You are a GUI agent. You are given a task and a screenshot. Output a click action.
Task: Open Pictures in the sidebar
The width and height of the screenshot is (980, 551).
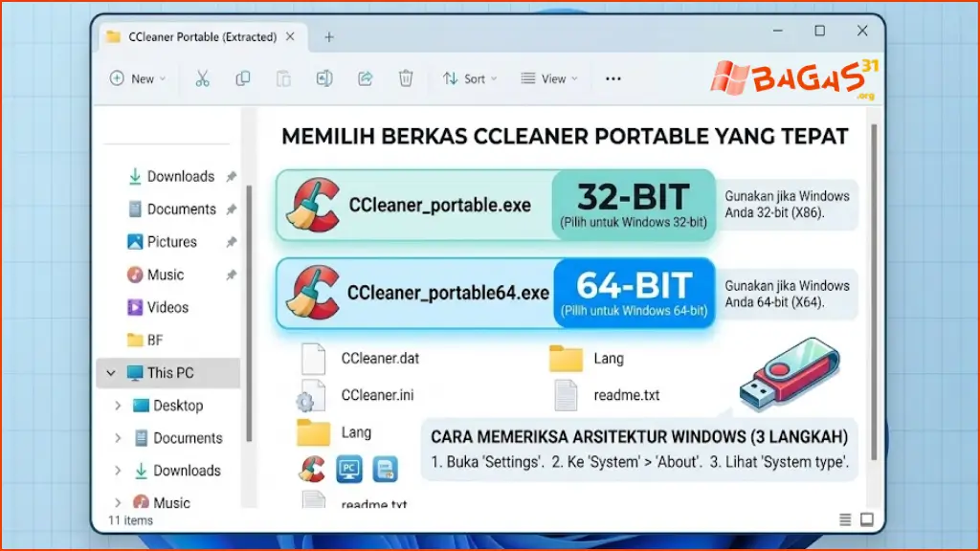pyautogui.click(x=162, y=242)
